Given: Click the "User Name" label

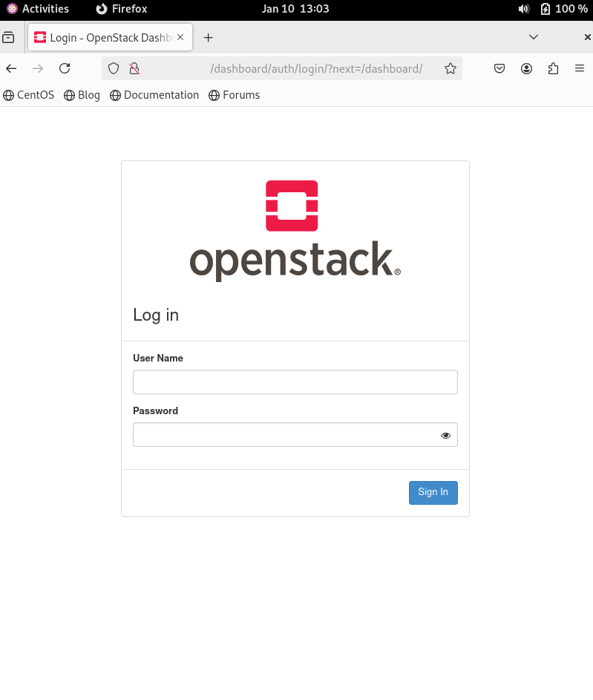Looking at the screenshot, I should coord(158,358).
